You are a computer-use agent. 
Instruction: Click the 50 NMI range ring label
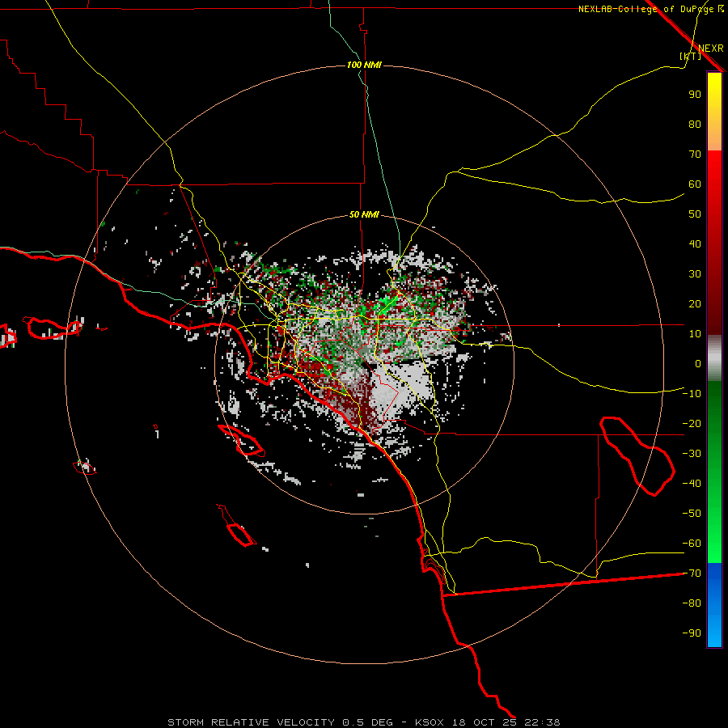click(x=364, y=214)
